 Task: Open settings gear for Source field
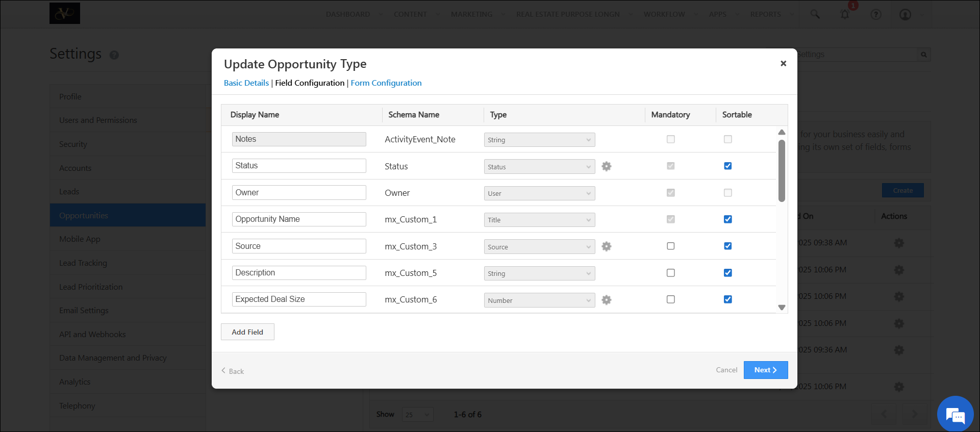tap(606, 246)
